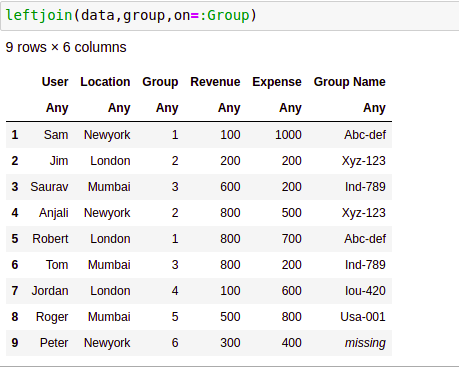This screenshot has height=367, width=459.
Task: Select the cell containing Jordan
Action: (50, 291)
